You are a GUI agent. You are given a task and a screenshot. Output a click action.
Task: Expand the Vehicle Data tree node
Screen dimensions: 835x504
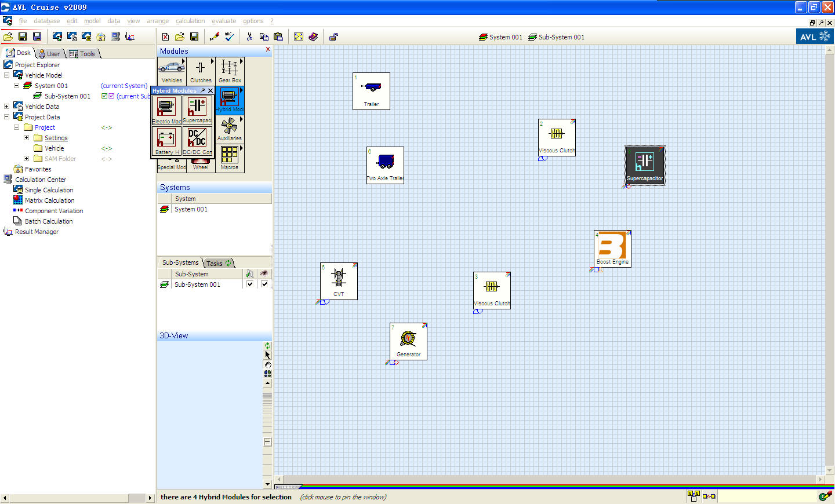[x=7, y=107]
